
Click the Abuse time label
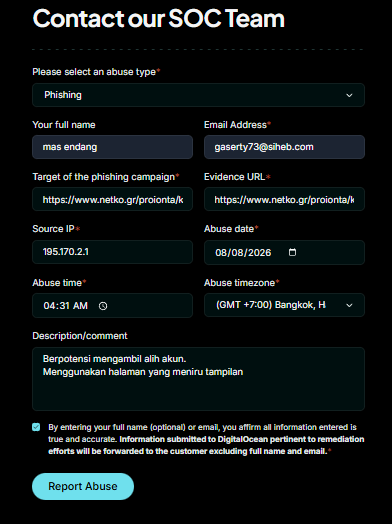tap(59, 283)
